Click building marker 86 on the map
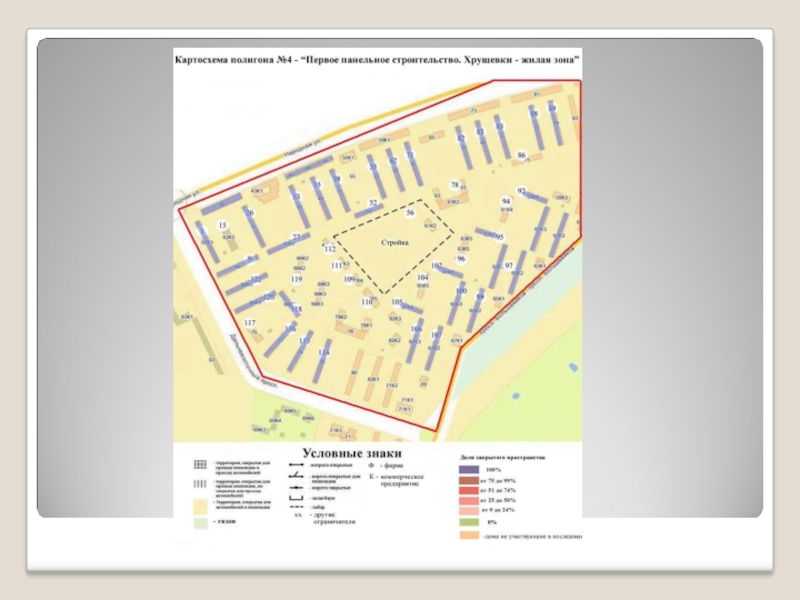The width and height of the screenshot is (800, 600). click(522, 155)
